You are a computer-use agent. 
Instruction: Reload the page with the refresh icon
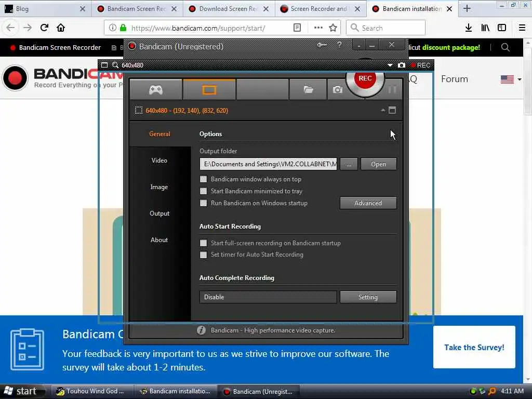(x=44, y=28)
